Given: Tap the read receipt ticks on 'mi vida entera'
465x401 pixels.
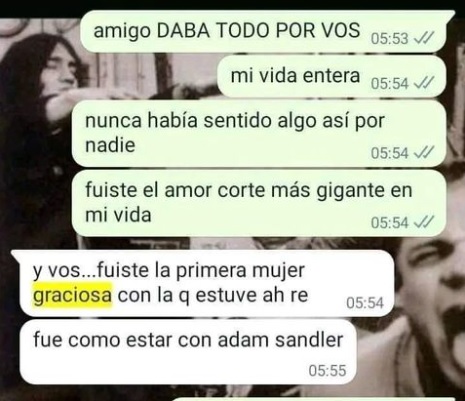Looking at the screenshot, I should [423, 83].
